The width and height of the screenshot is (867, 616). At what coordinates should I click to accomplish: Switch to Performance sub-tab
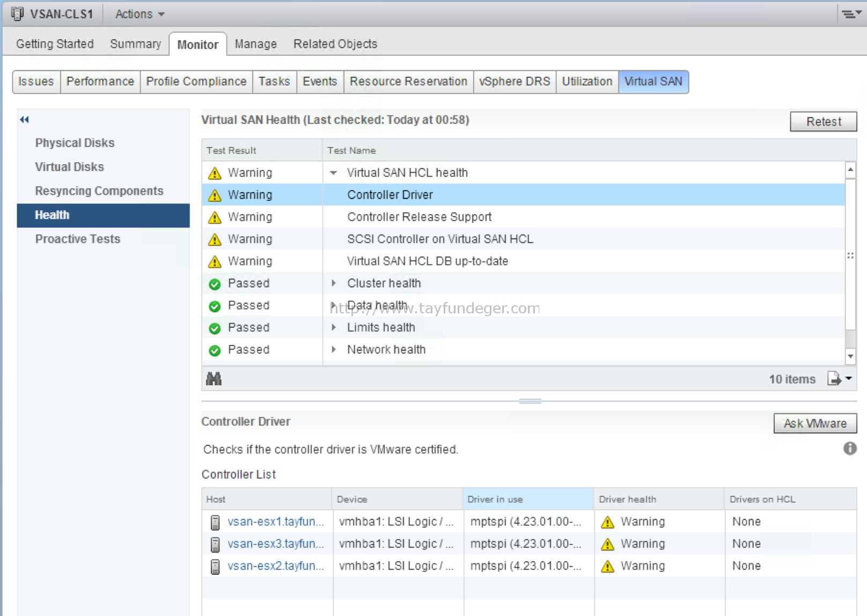(100, 82)
